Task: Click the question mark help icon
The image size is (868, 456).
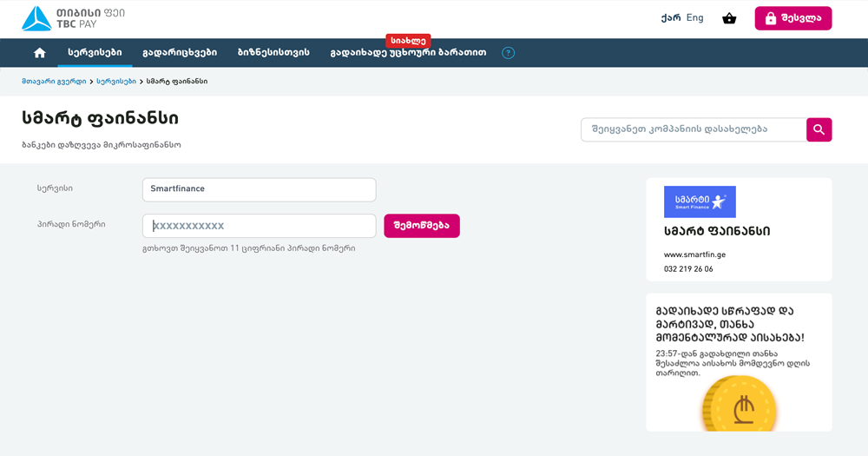Action: [x=508, y=53]
